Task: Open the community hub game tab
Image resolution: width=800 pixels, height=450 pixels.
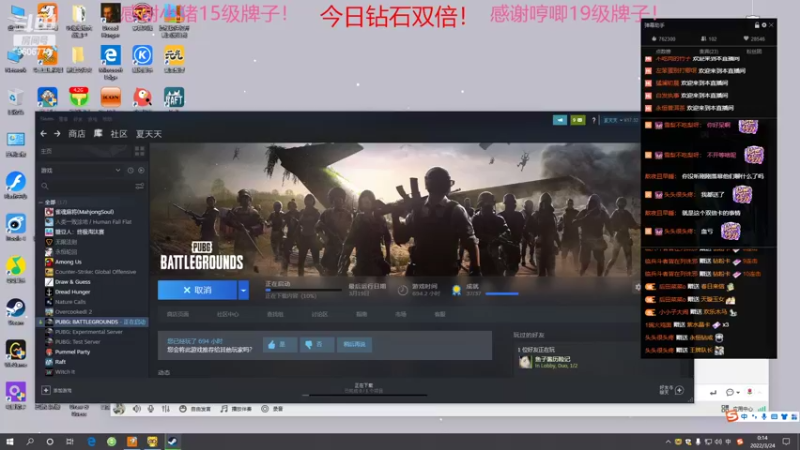Action: pyautogui.click(x=228, y=314)
